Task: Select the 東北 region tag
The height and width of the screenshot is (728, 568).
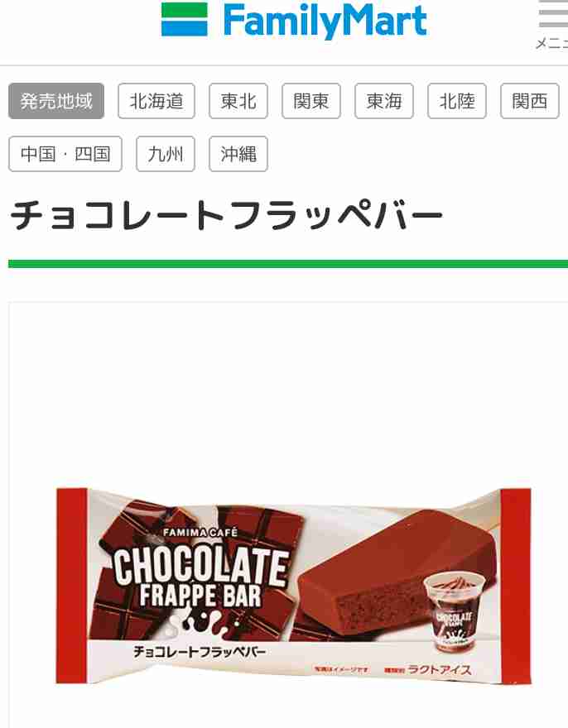Action: (x=238, y=101)
